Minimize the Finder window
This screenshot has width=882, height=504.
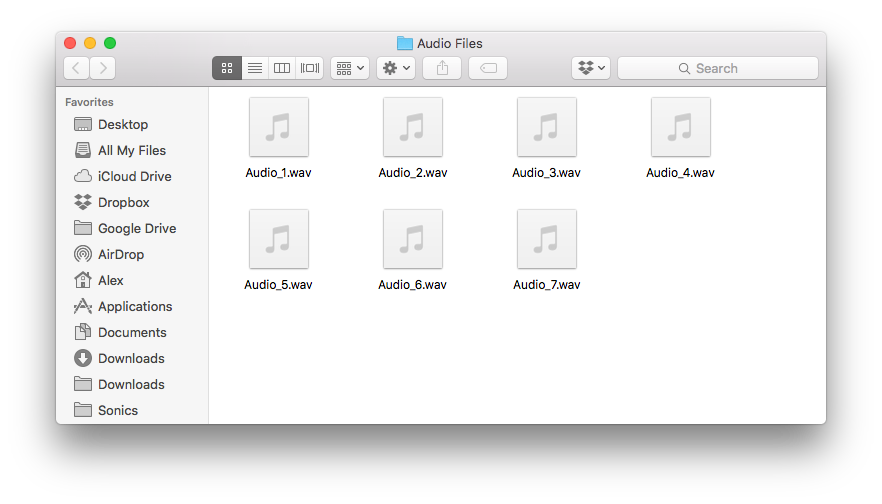[x=90, y=43]
